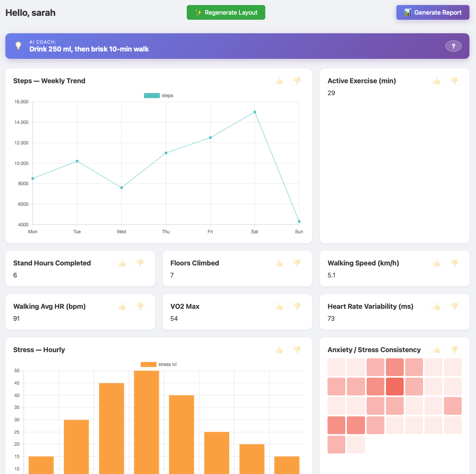Screen dimensions: 476x474
Task: Thumbs down the Floors Climbed card
Action: pos(297,263)
